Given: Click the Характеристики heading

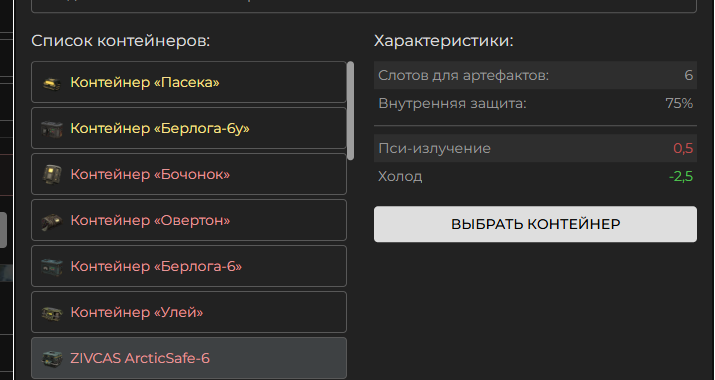Looking at the screenshot, I should [x=444, y=41].
